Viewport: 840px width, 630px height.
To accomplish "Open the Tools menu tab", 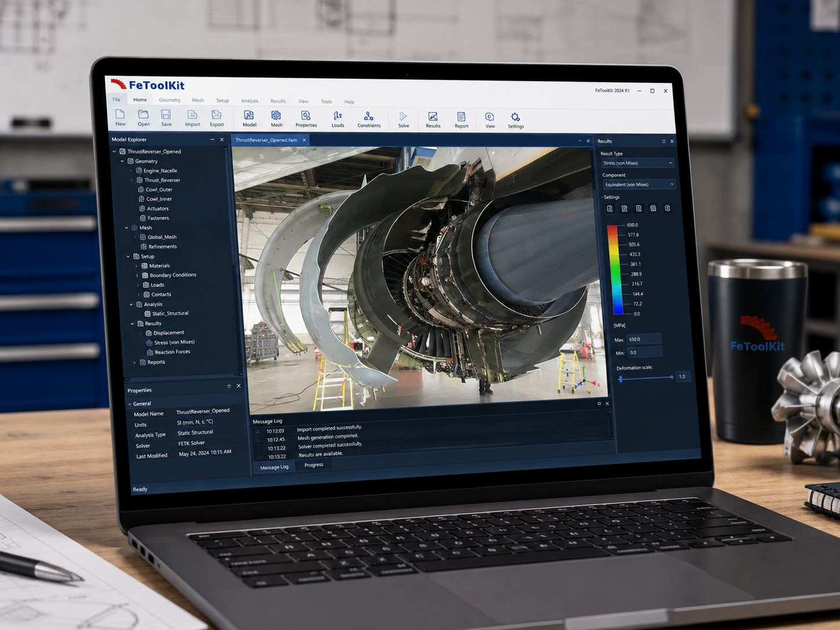I will pyautogui.click(x=327, y=102).
